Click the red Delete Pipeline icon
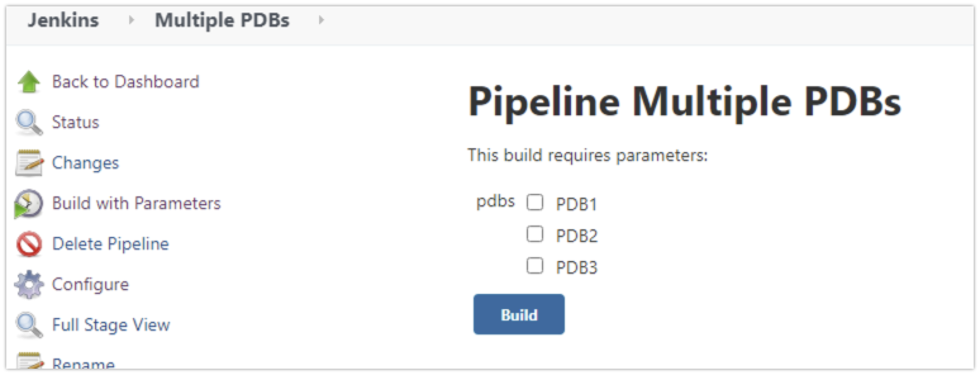 coord(29,245)
